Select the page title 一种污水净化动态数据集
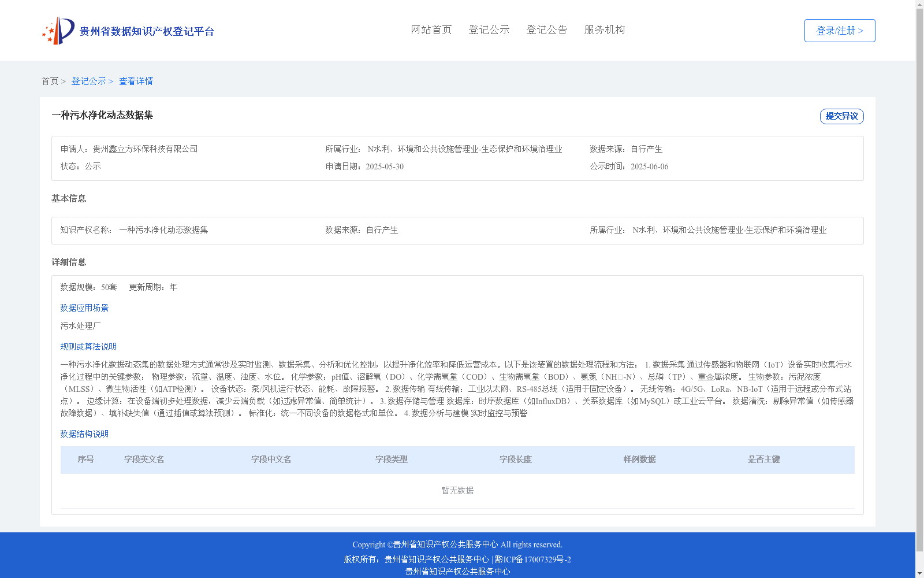The width and height of the screenshot is (924, 578). (x=102, y=115)
